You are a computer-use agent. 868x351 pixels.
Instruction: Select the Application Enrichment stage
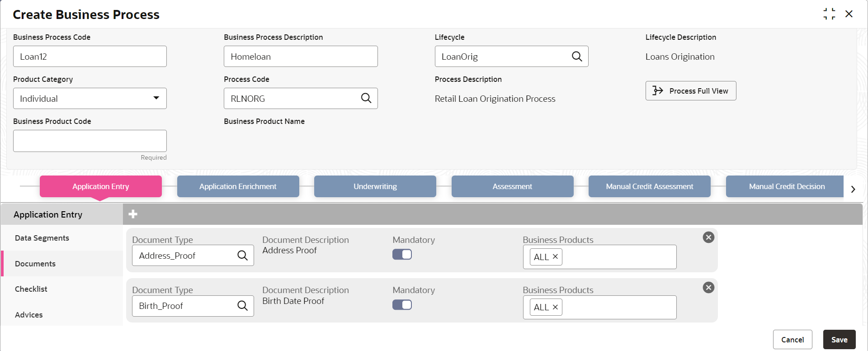(238, 186)
